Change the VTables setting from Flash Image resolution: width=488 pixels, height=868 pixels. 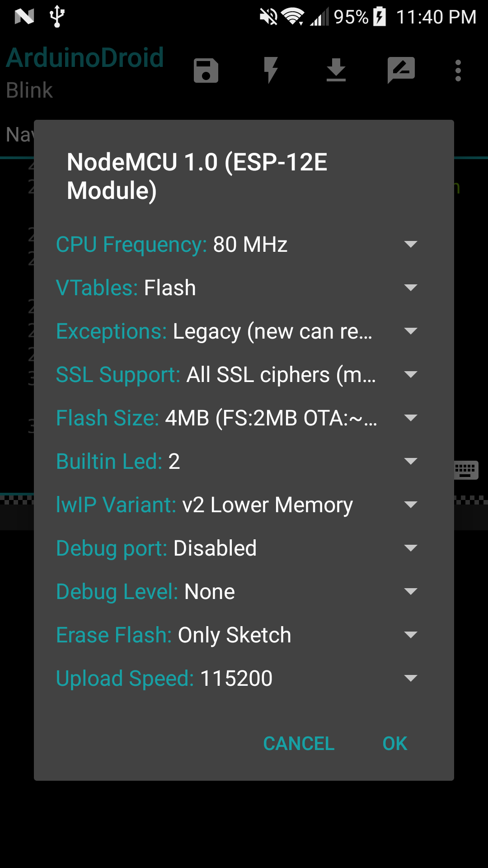coord(410,288)
